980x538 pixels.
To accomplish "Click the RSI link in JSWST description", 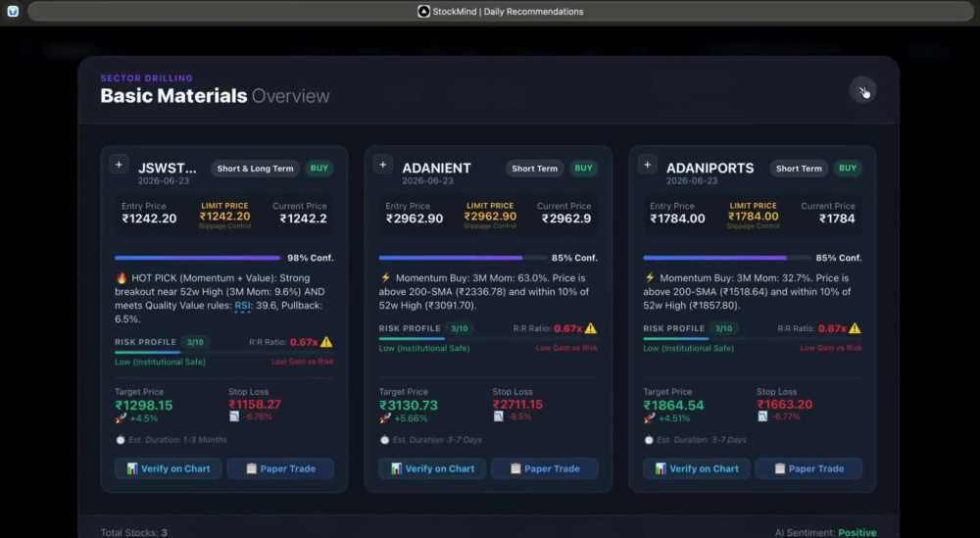I will tap(242, 306).
